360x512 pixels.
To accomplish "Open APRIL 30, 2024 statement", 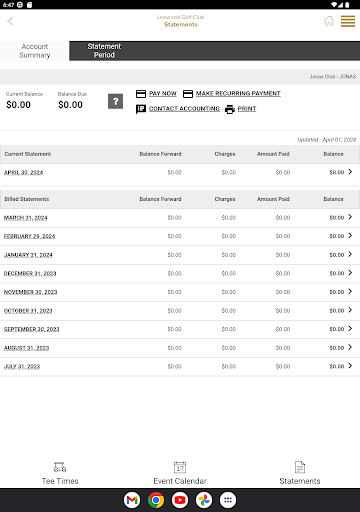I will [x=23, y=173].
